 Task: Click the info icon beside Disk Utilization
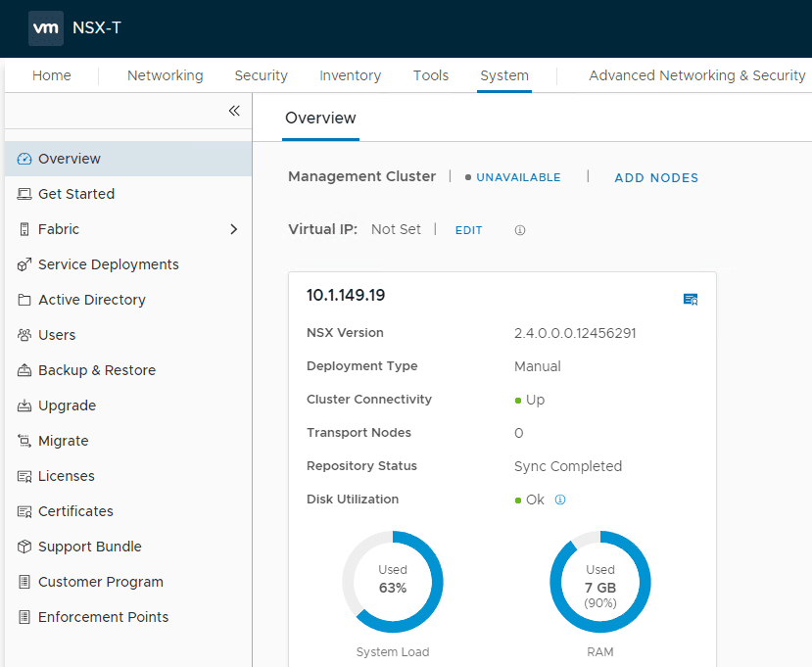coord(559,500)
